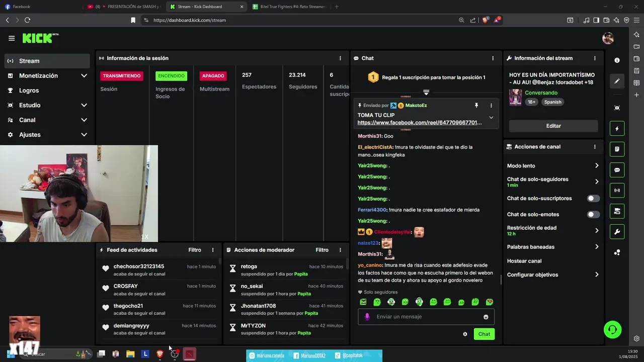Open File Explorer from the taskbar
Viewport: 644px width, 362px height.
click(130, 354)
